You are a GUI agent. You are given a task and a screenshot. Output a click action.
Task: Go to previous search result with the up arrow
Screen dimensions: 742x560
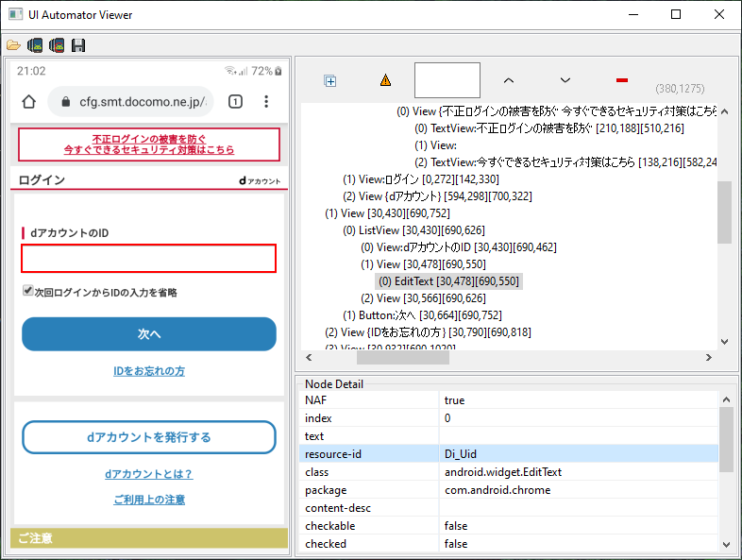click(509, 80)
